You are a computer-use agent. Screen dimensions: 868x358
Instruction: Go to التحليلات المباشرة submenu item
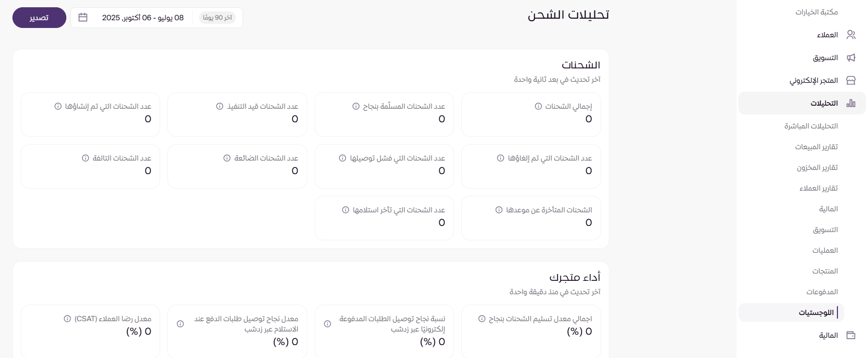tap(811, 126)
